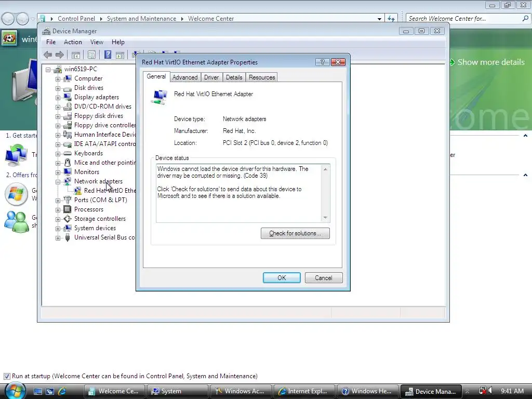Click the Show/Hide Action Pane toolbar icon
The image size is (532, 399).
120,55
